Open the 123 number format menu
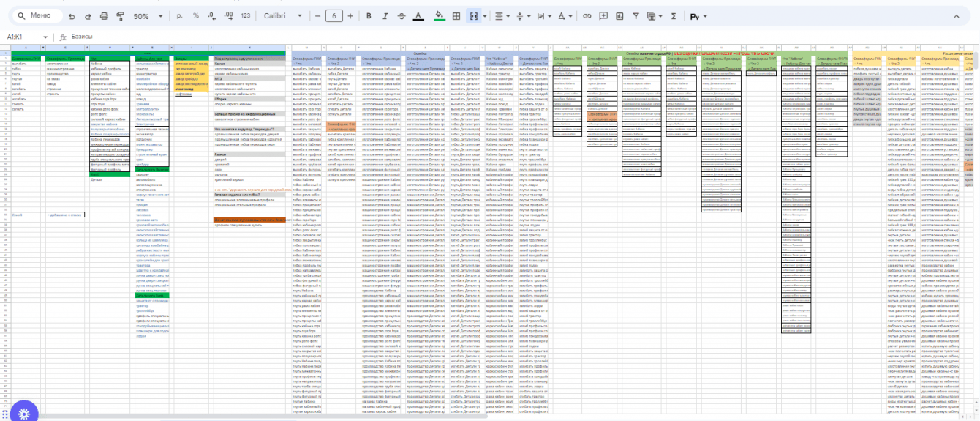Image resolution: width=980 pixels, height=421 pixels. [245, 15]
